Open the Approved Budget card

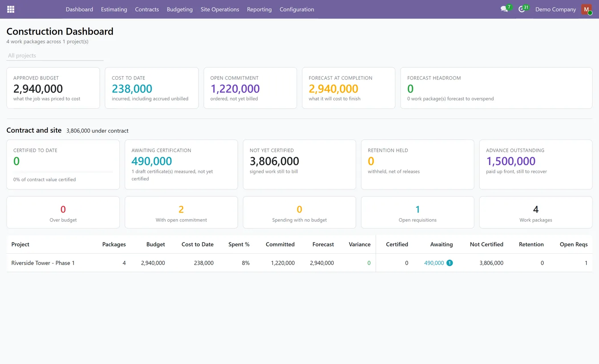pyautogui.click(x=53, y=88)
